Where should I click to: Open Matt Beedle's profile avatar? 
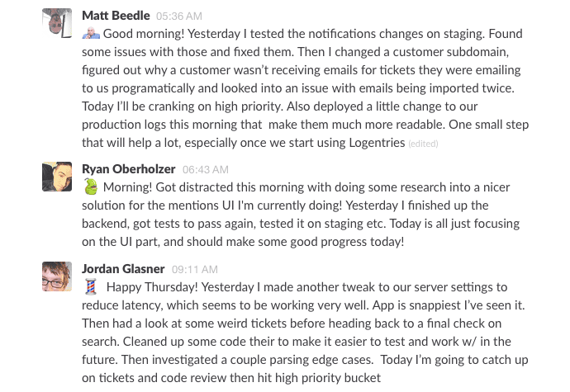click(57, 23)
